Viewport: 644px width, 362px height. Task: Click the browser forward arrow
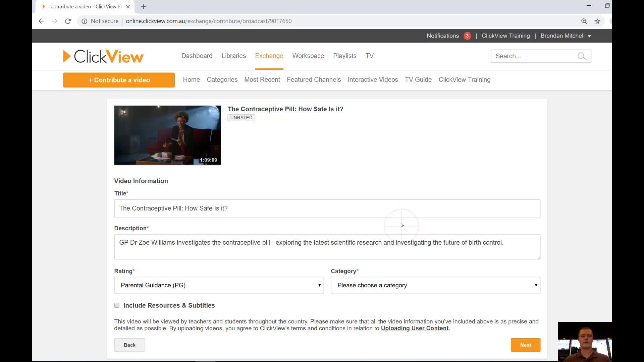click(55, 21)
